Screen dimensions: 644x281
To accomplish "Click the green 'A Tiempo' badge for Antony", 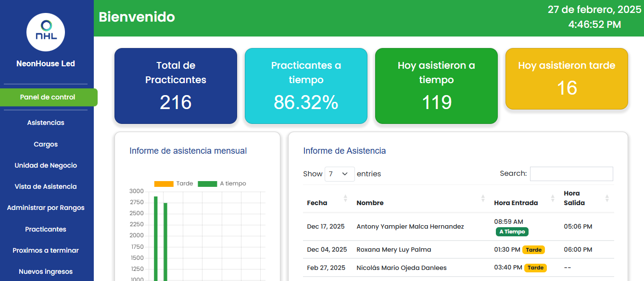I will coord(512,232).
